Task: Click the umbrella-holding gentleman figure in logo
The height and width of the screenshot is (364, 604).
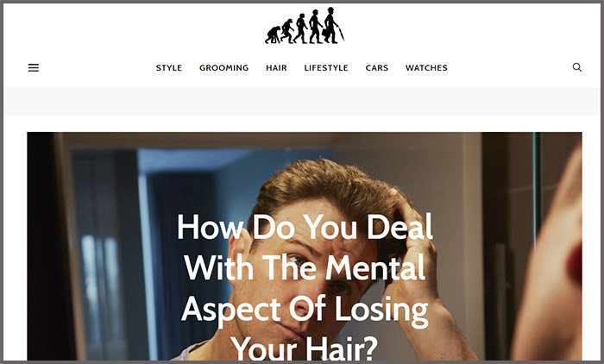Action: tap(333, 25)
